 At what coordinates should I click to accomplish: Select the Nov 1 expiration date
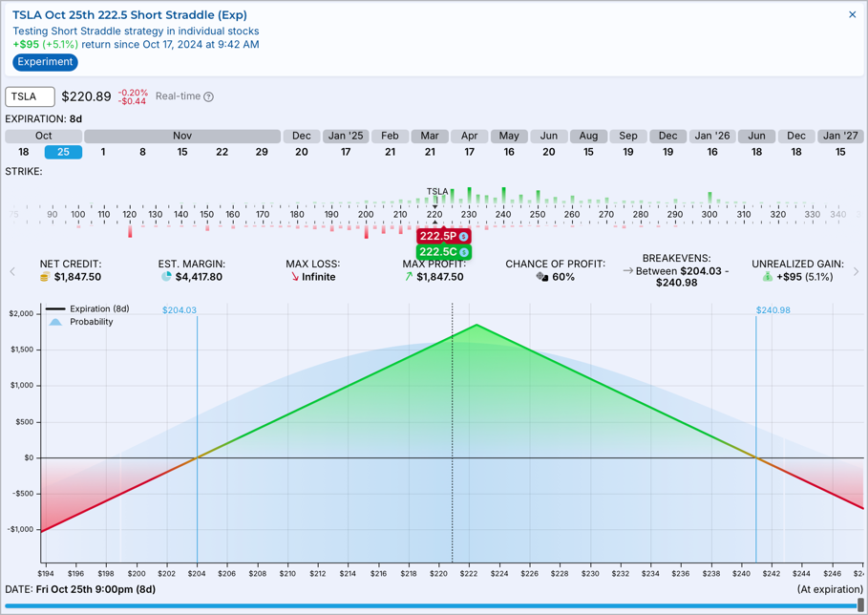pyautogui.click(x=103, y=152)
